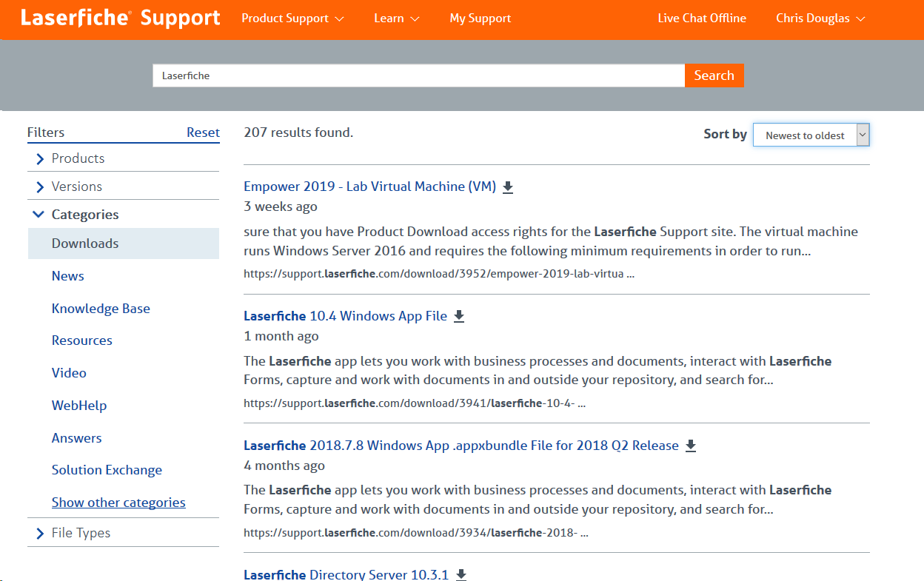Filter by Solution Exchange category

click(x=107, y=470)
